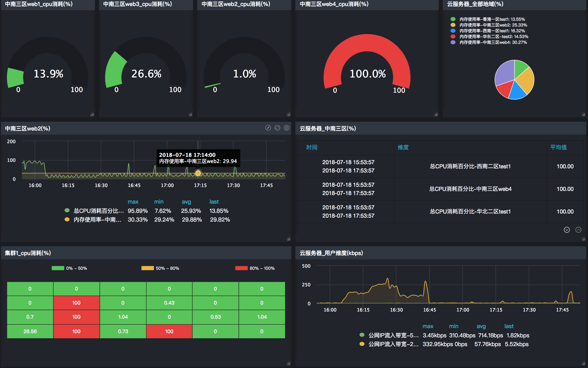Click the red 80% – 100% heatmap legend swatch
This screenshot has height=368, width=588.
[241, 268]
